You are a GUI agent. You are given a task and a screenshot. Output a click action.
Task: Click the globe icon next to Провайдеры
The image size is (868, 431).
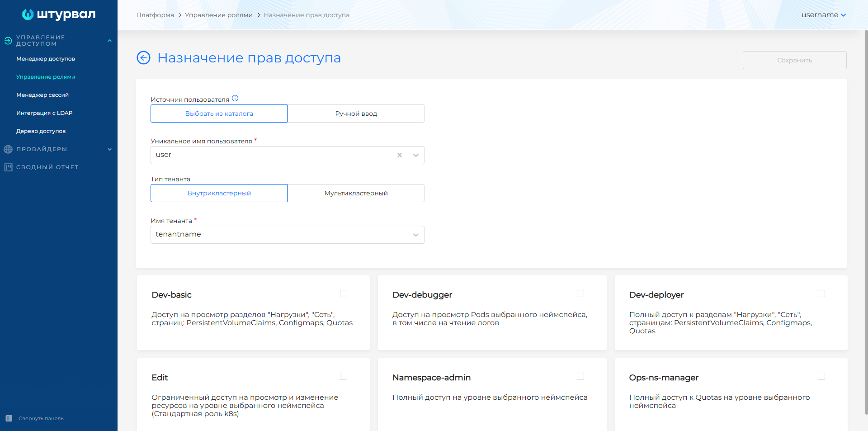tap(8, 149)
